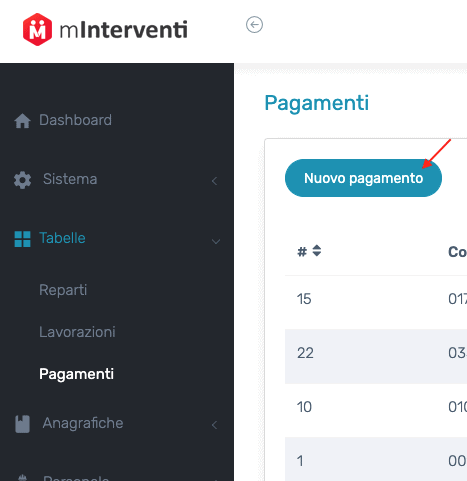Click the Pagamenti page heading
Image resolution: width=467 pixels, height=481 pixels.
tap(317, 103)
